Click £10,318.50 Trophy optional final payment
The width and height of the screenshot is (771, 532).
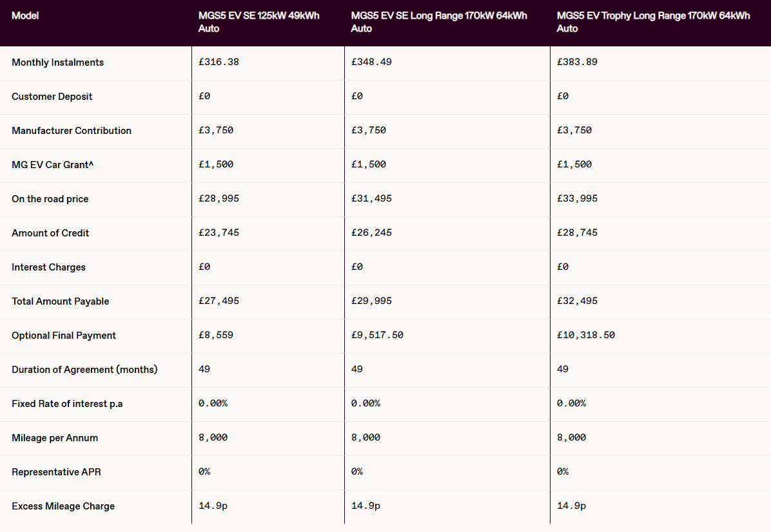click(585, 335)
